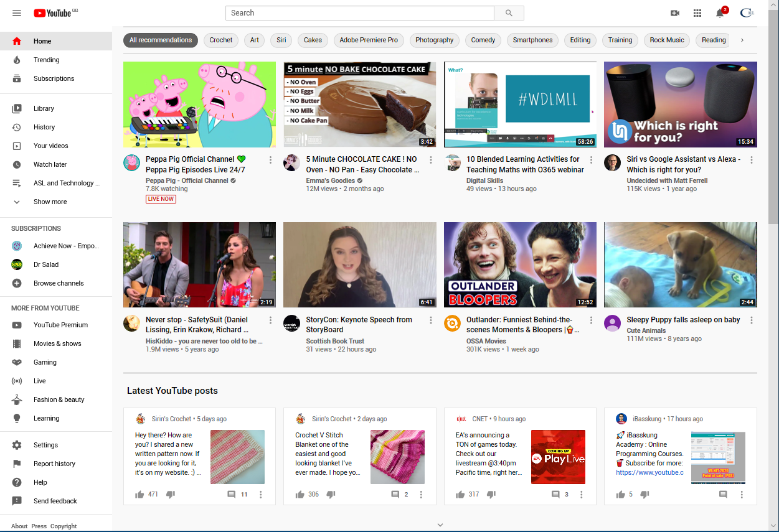Open options menu for Blended Learning webinar video
Viewport: 779px width, 532px height.
(591, 160)
